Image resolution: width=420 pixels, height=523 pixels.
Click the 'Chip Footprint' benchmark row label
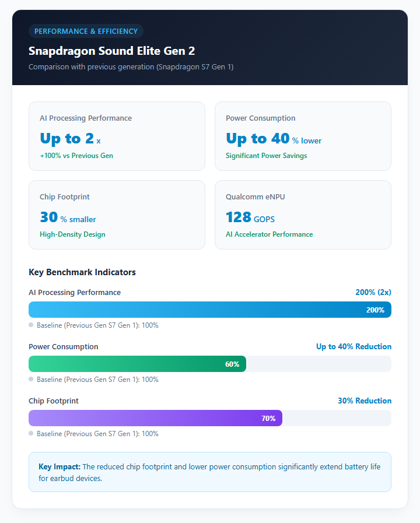(x=54, y=401)
